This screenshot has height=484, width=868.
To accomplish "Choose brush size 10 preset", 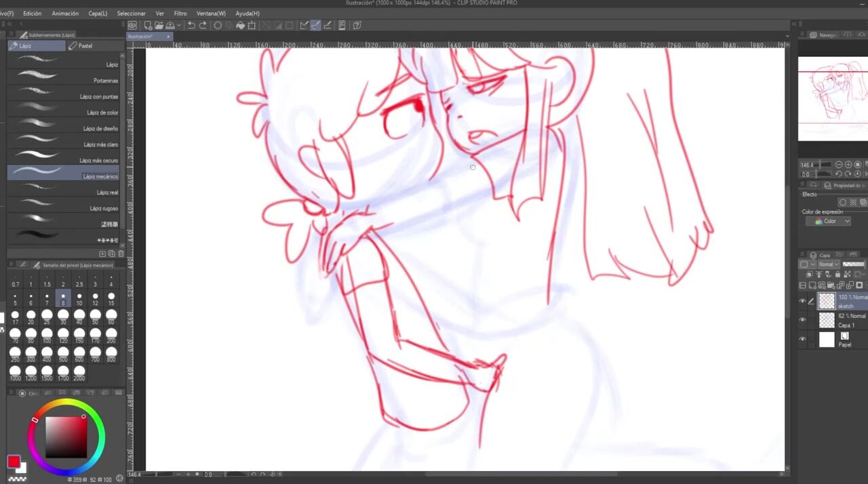I will (79, 299).
